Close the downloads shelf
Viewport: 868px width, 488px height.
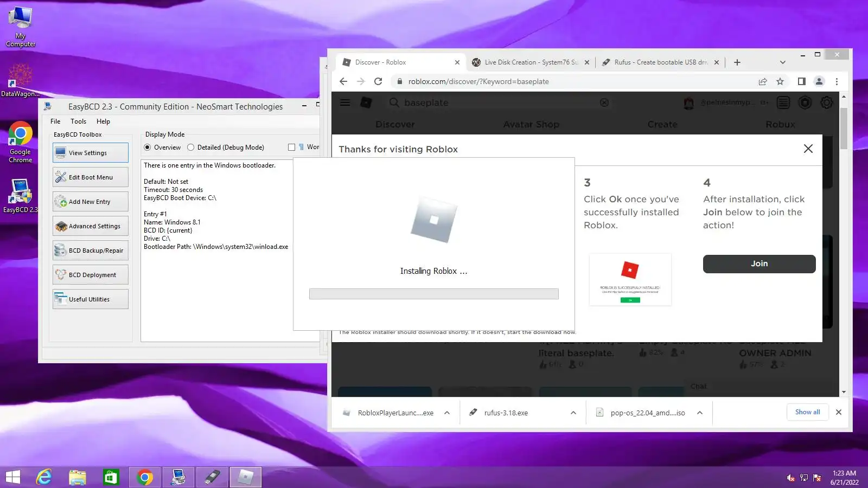click(x=839, y=412)
